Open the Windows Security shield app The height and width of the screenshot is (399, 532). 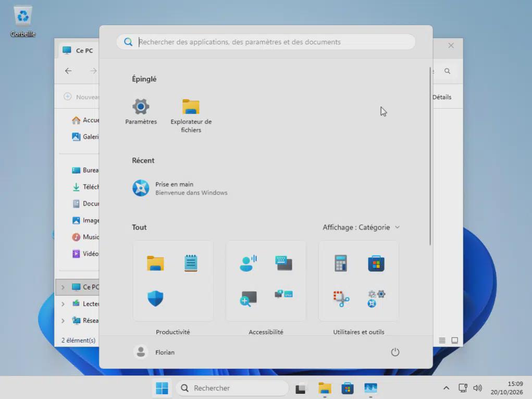155,298
